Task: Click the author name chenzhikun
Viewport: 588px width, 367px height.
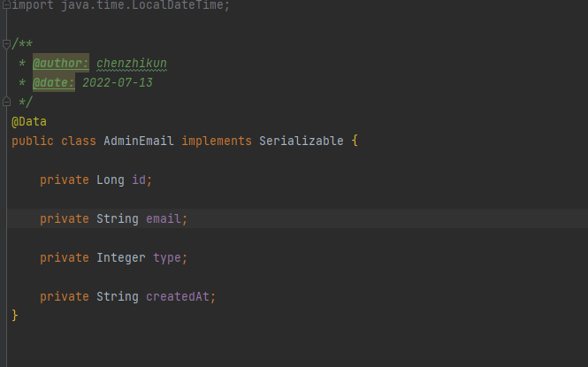Action: [x=132, y=63]
